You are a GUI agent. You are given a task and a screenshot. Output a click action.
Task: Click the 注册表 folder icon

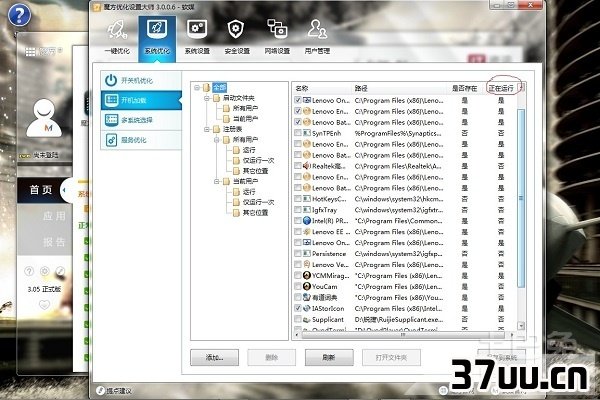point(217,129)
